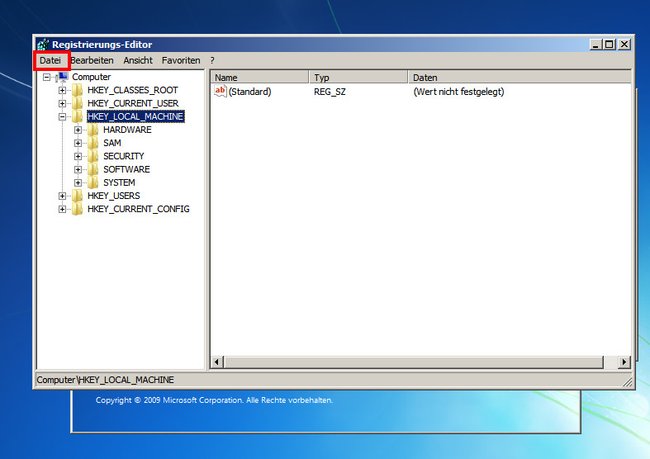Expand HKEY_CURRENT_CONFIG node
This screenshot has width=650, height=459.
(62, 209)
